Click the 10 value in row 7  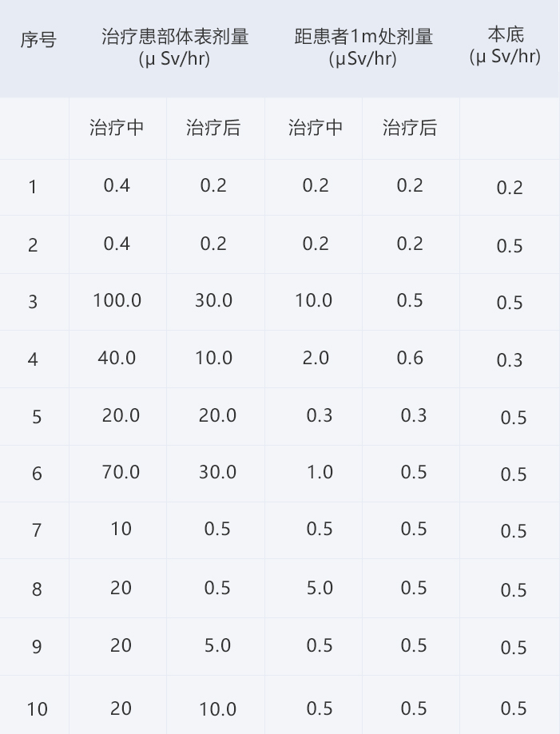(121, 529)
